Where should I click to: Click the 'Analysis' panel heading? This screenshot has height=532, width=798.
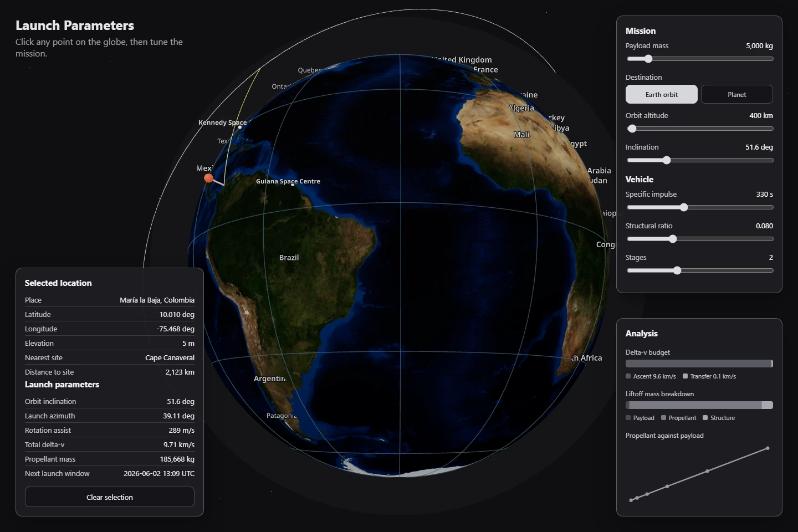pos(642,333)
